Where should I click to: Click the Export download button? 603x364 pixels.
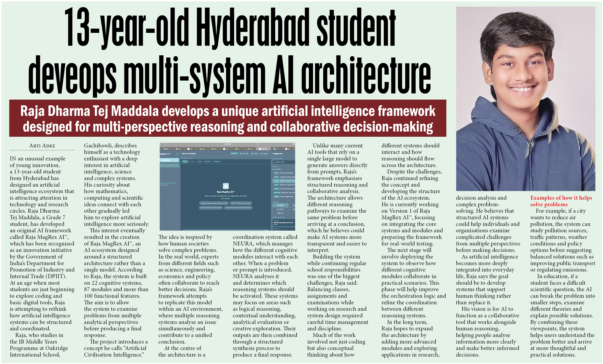[265, 154]
